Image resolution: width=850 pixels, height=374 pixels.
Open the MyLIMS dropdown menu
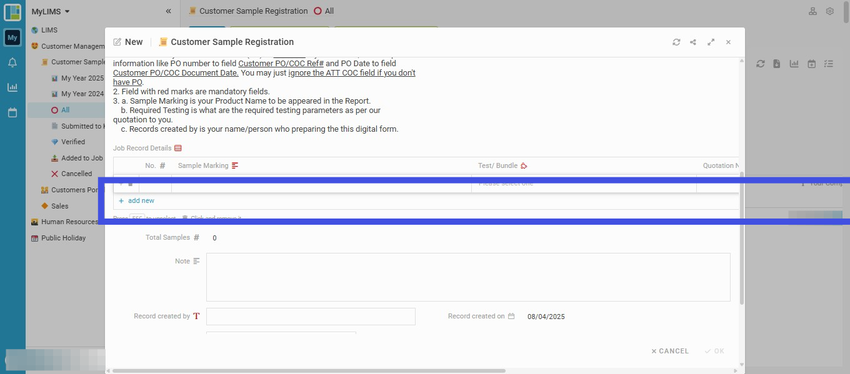[x=50, y=11]
